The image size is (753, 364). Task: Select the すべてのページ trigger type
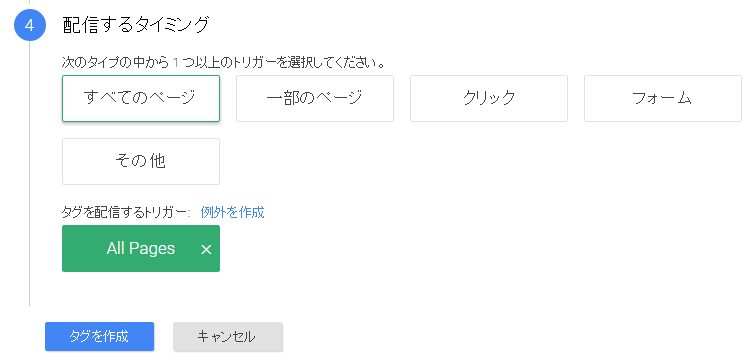click(x=141, y=98)
